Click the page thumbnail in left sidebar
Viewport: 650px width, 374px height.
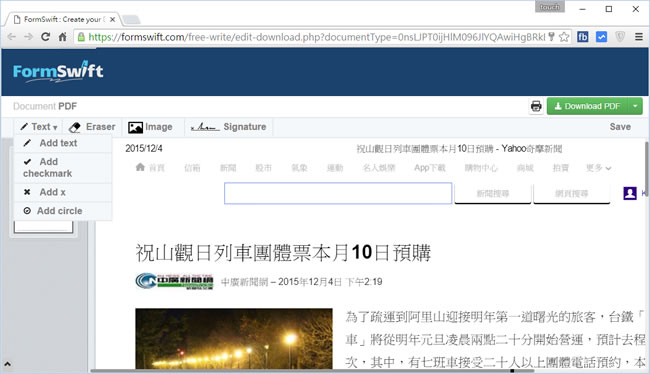pos(44,226)
